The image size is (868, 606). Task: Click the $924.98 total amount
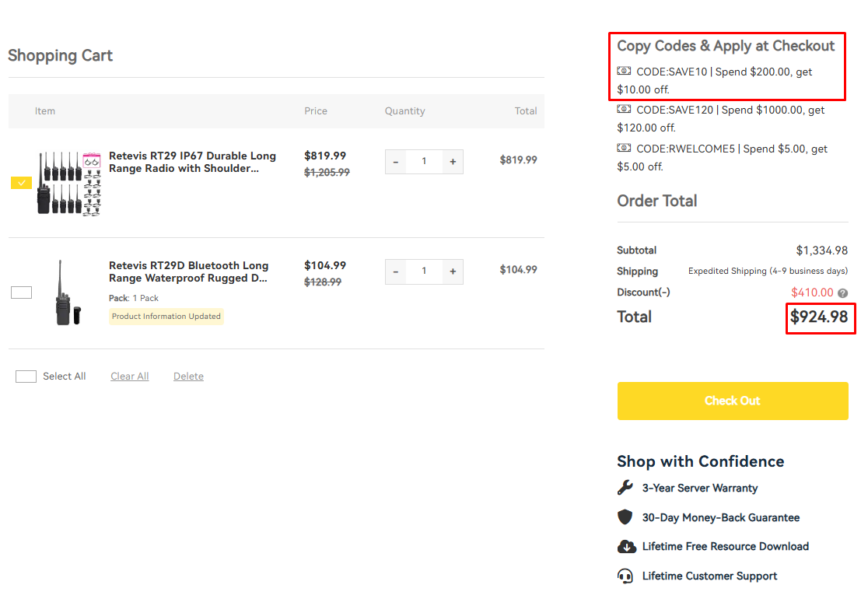(819, 317)
